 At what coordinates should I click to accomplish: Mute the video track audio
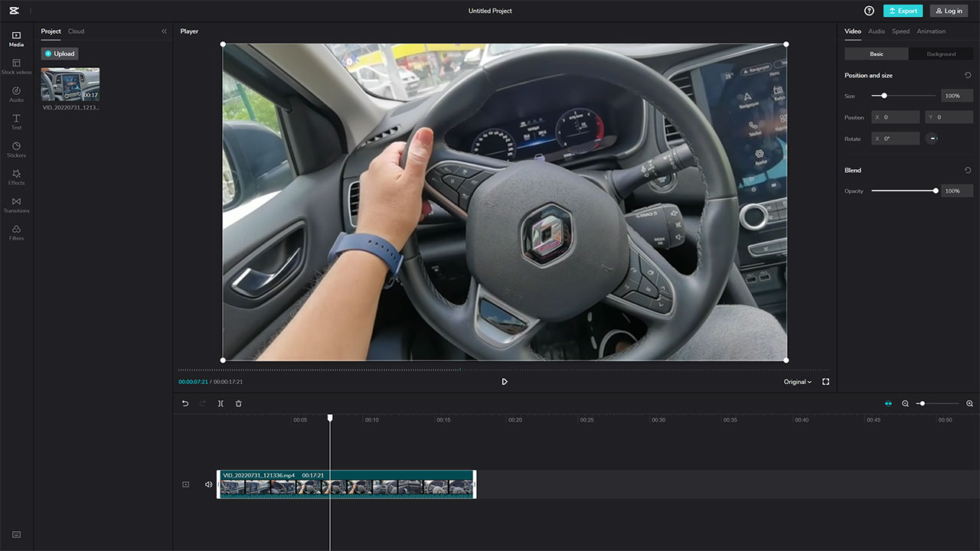[x=208, y=484]
